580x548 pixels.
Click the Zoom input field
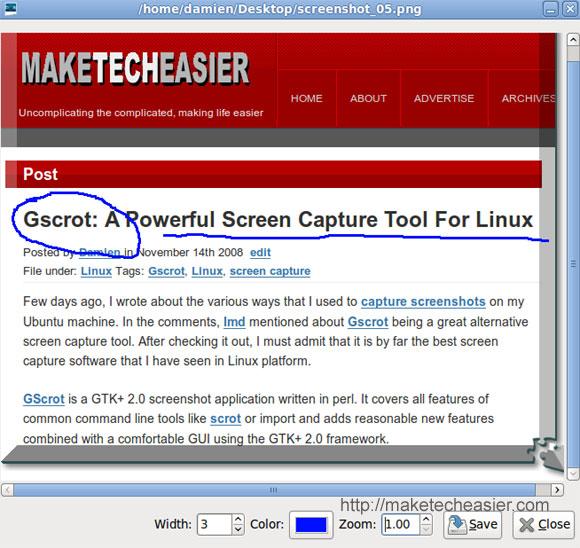(x=401, y=524)
